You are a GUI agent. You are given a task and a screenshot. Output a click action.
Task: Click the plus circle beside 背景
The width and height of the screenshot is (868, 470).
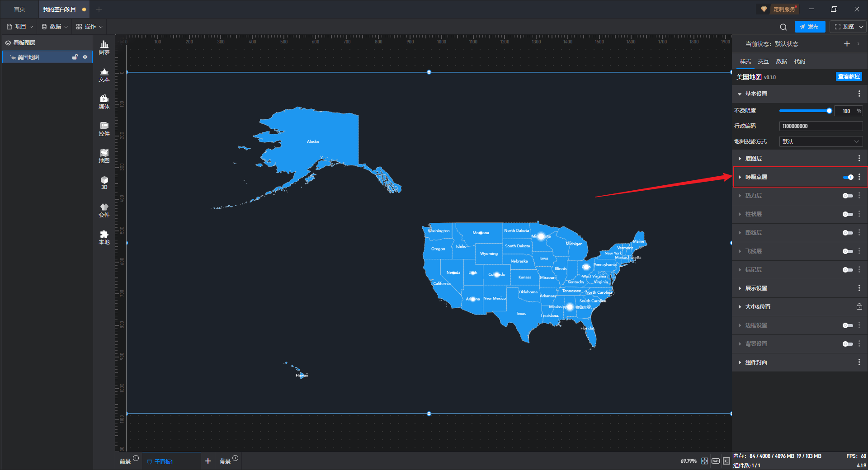click(x=235, y=458)
